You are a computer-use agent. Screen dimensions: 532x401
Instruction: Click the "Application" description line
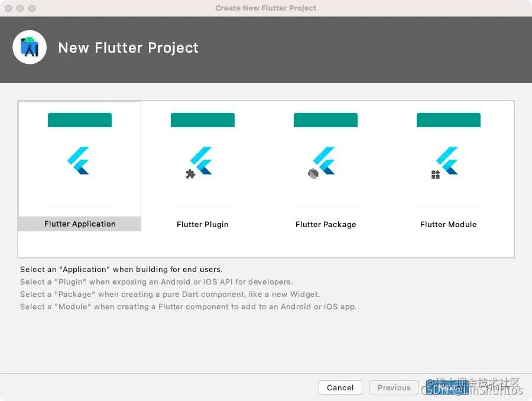(x=121, y=269)
